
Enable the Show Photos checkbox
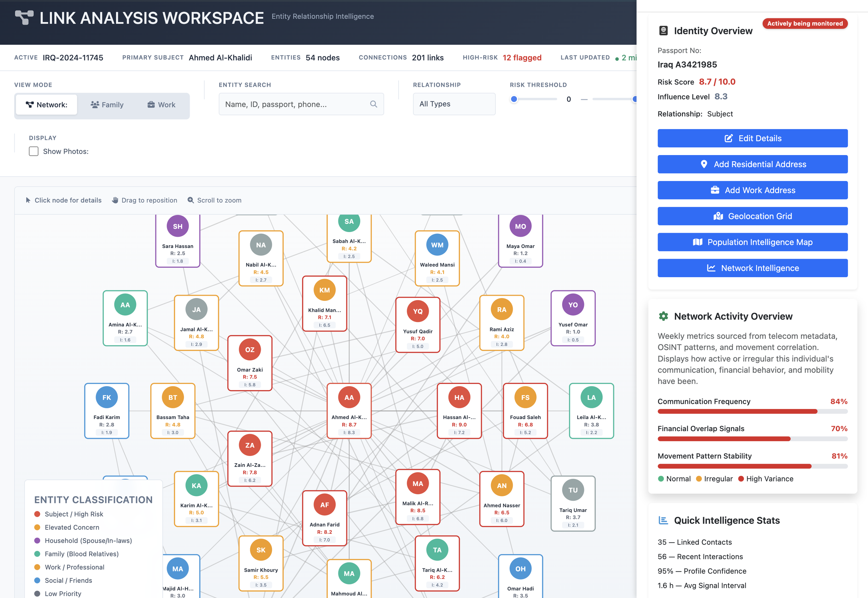coord(34,151)
